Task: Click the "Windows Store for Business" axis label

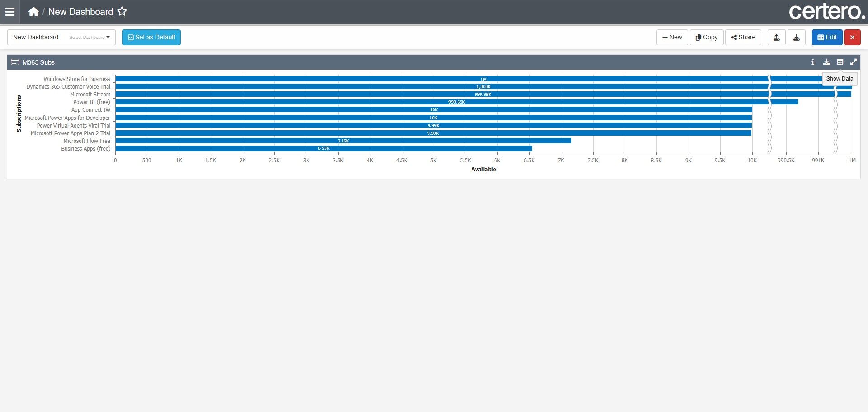Action: pos(77,79)
